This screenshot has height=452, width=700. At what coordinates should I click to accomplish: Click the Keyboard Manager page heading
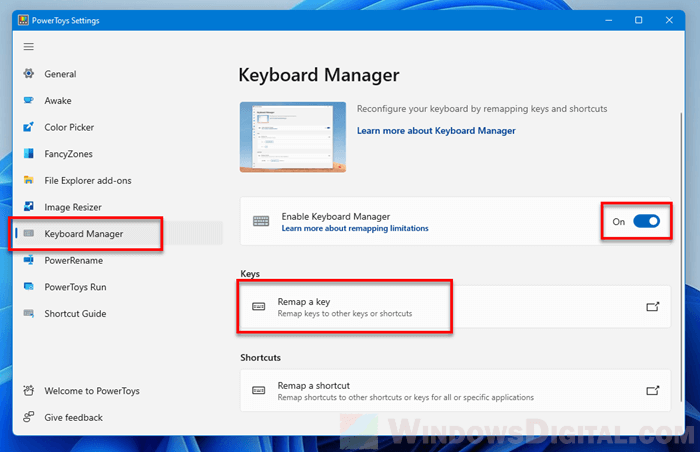[319, 75]
